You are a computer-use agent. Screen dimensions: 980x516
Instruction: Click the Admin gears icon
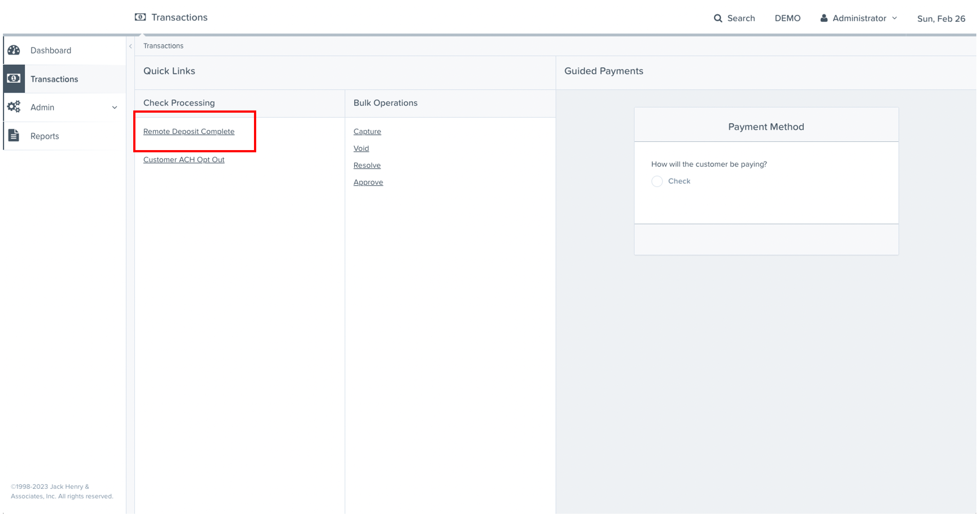tap(14, 107)
